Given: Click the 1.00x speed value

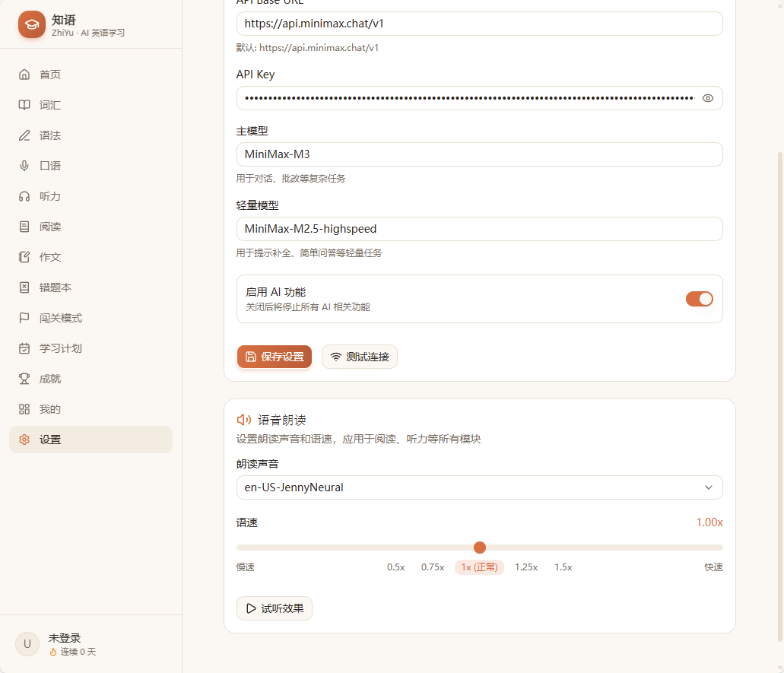Looking at the screenshot, I should coord(709,522).
